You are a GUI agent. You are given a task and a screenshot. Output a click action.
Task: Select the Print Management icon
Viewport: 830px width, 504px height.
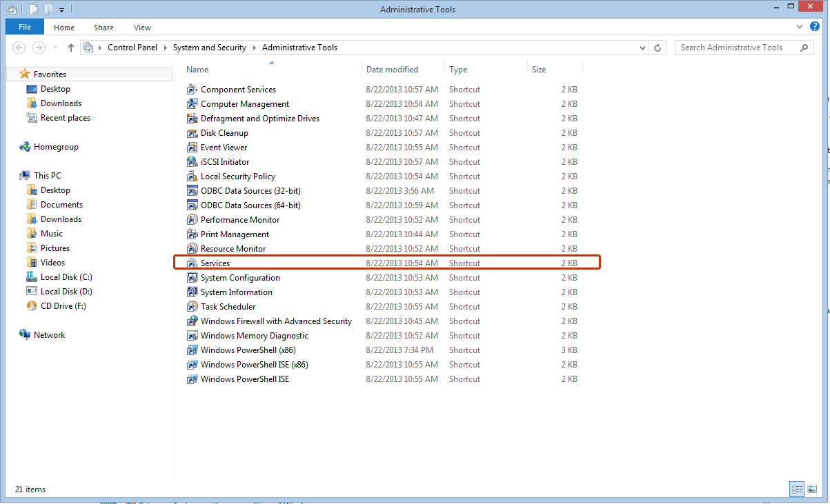(192, 234)
